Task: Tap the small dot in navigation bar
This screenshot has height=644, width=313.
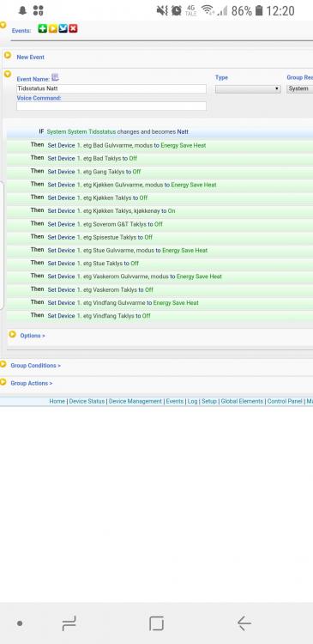Action: [x=20, y=623]
